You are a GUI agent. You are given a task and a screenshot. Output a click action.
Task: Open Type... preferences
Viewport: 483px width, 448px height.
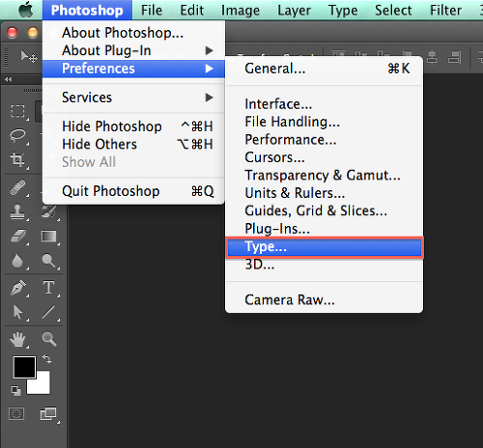[x=325, y=247]
